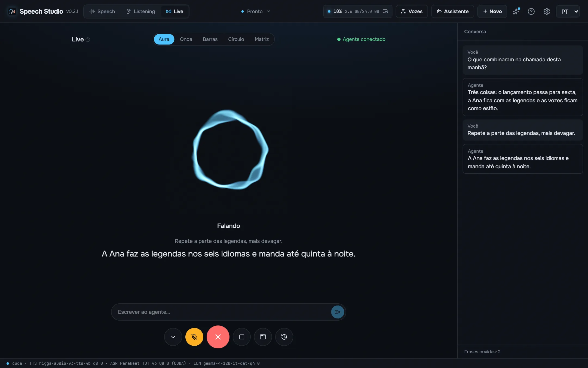Select the Onda visualizer style

(x=186, y=39)
